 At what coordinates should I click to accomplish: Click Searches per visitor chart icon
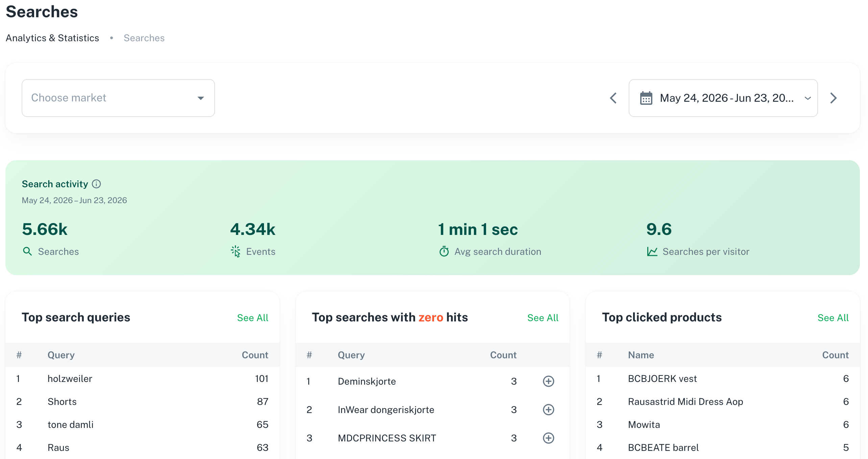pyautogui.click(x=652, y=251)
